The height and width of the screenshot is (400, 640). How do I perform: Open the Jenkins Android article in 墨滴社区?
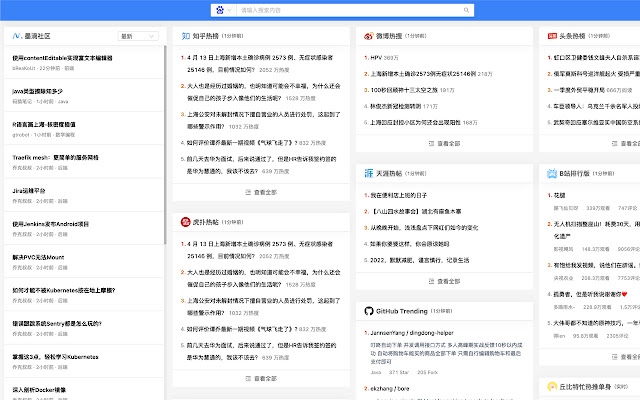point(50,224)
